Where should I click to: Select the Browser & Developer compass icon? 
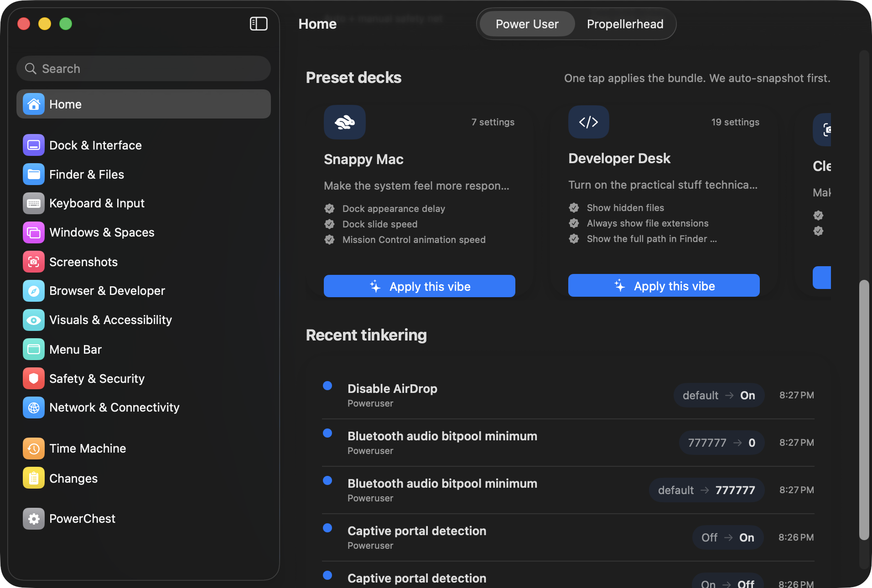click(33, 291)
